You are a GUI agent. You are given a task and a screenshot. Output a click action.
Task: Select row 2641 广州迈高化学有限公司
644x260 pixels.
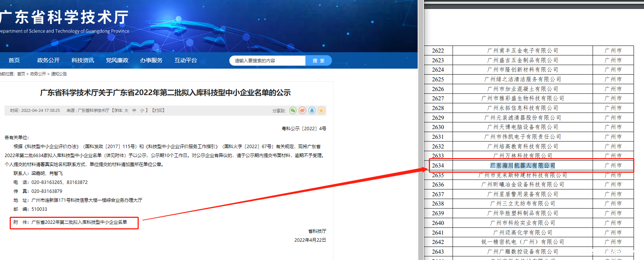(x=529, y=232)
